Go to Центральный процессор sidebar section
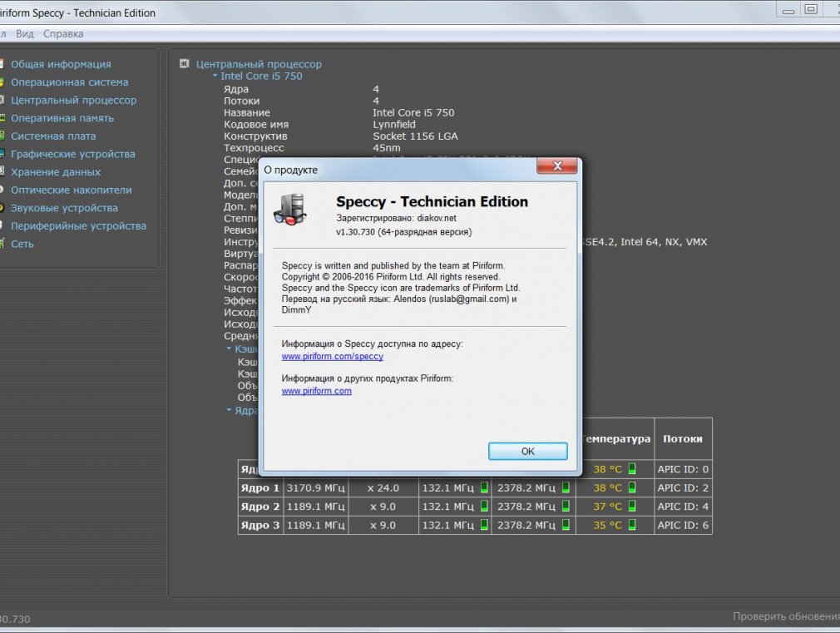 tap(74, 100)
